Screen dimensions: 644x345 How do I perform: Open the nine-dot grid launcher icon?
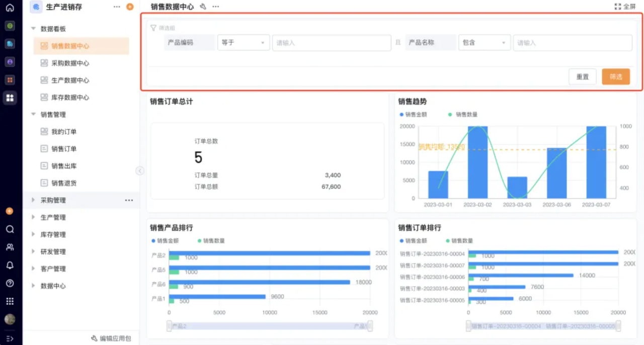(10, 301)
